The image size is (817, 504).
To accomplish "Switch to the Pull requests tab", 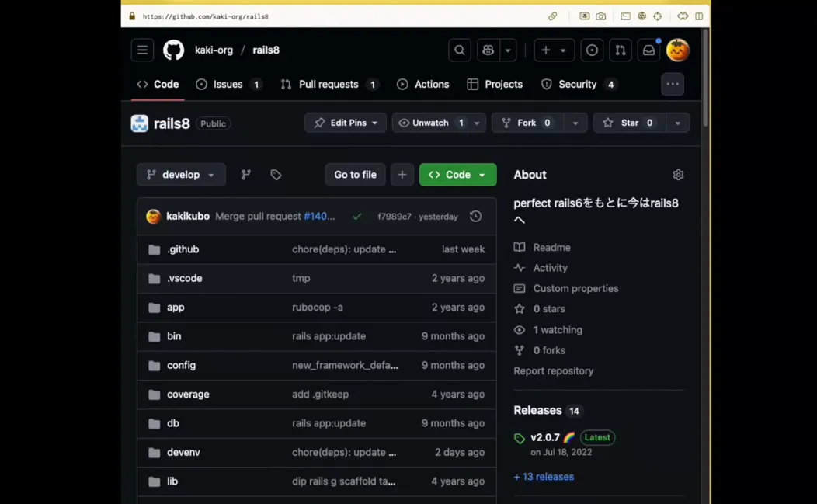I will pyautogui.click(x=329, y=85).
